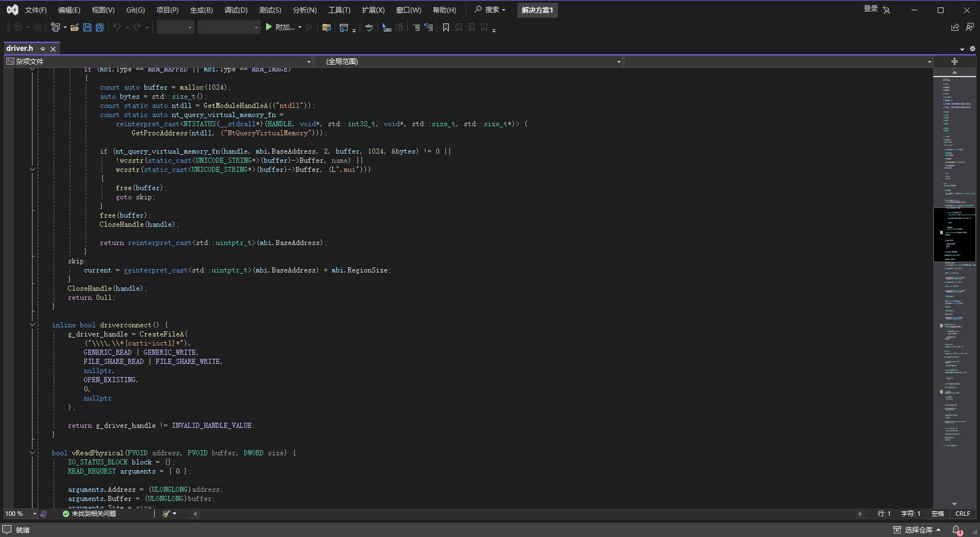Open the 100% zoom level control
The width and height of the screenshot is (980, 537).
click(x=17, y=514)
